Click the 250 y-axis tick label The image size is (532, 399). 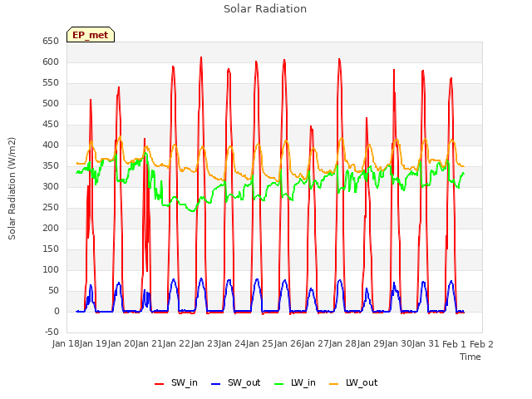pos(51,208)
